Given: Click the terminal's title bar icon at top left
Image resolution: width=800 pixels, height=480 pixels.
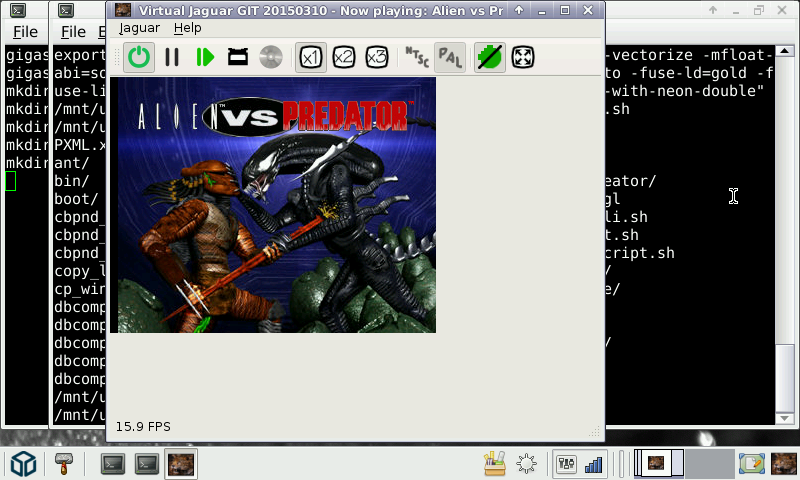Looking at the screenshot, I should point(18,10).
